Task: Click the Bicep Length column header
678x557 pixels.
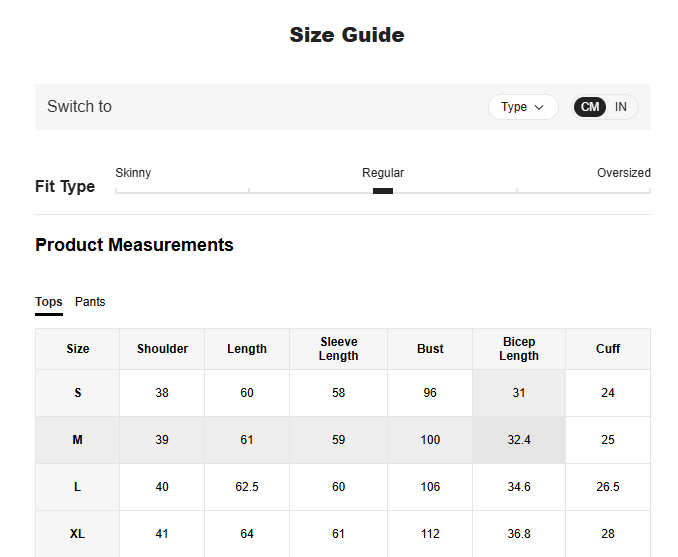Action: point(519,349)
